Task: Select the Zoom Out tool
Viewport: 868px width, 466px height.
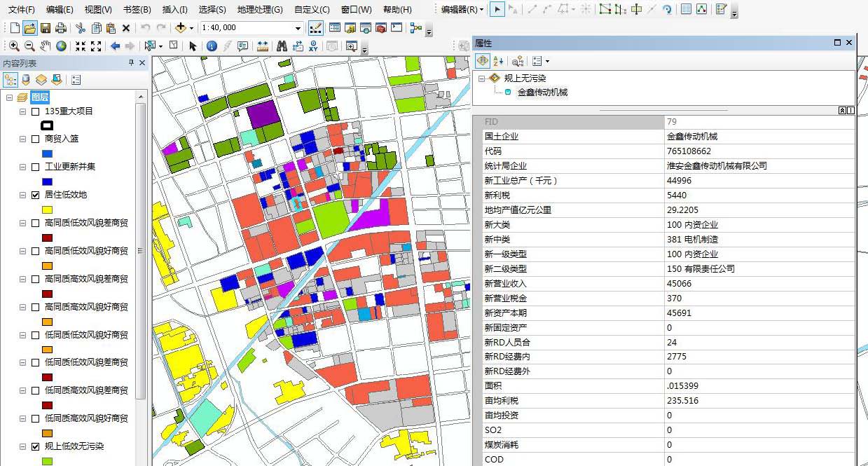Action: tap(29, 46)
